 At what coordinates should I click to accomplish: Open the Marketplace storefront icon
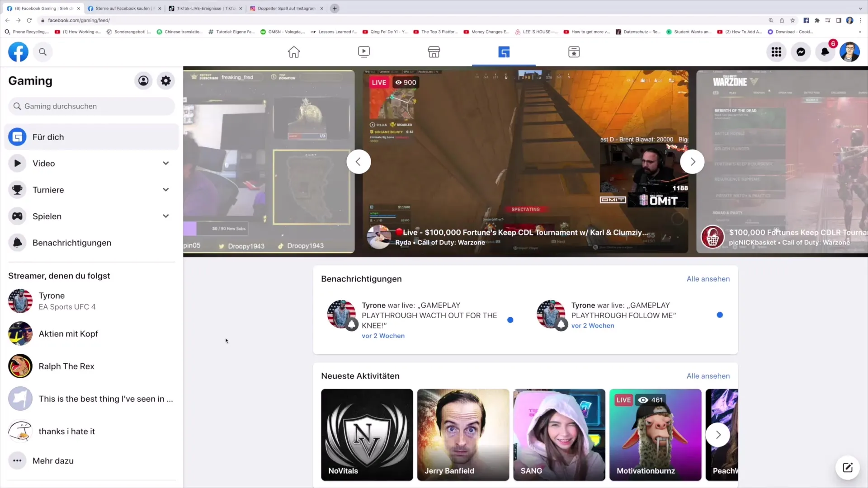click(434, 52)
